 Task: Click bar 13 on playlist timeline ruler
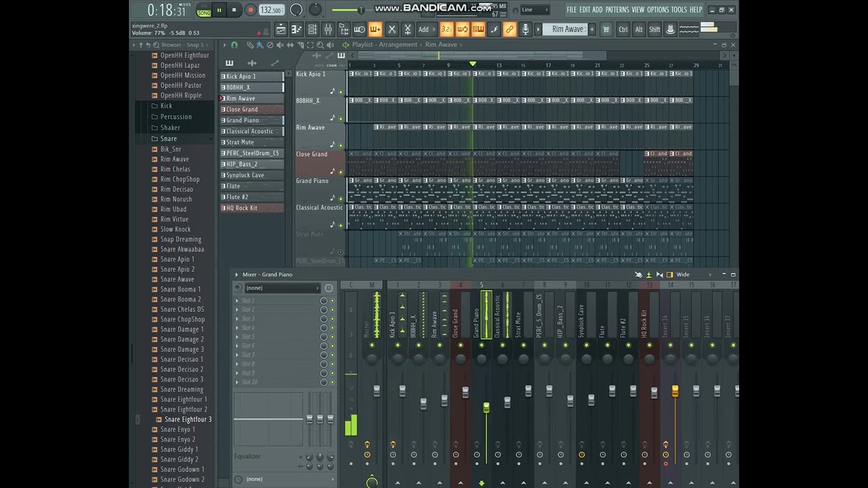coord(498,65)
